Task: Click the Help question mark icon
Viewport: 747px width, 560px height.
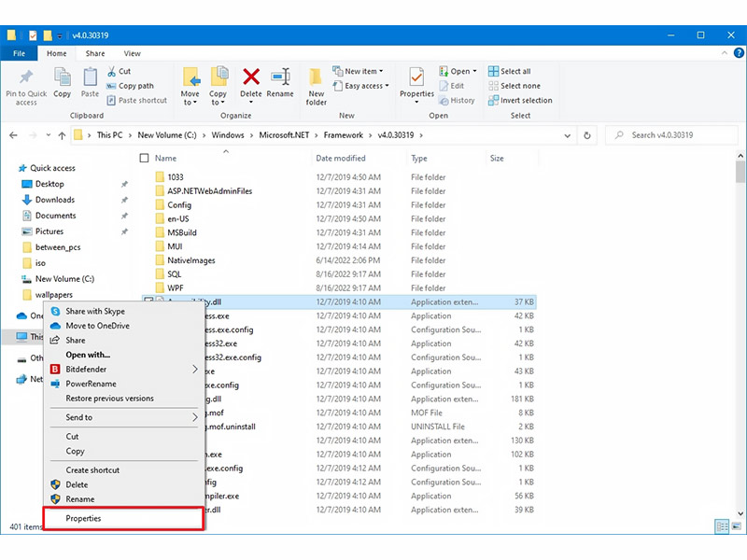Action: coord(739,53)
